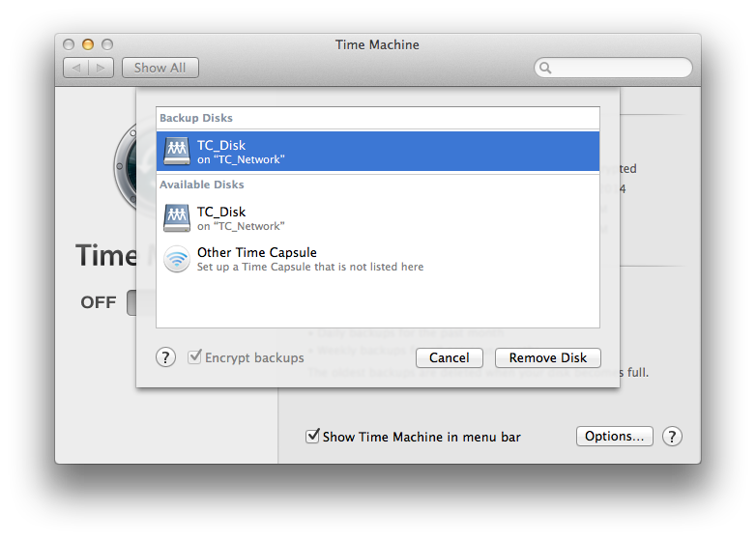Toggle the Encrypt backups checkbox
This screenshot has width=756, height=540.
click(x=194, y=357)
